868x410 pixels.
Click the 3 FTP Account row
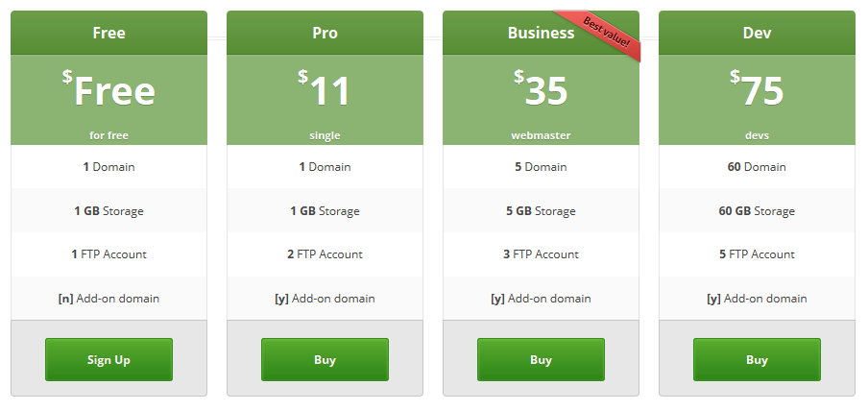[541, 254]
